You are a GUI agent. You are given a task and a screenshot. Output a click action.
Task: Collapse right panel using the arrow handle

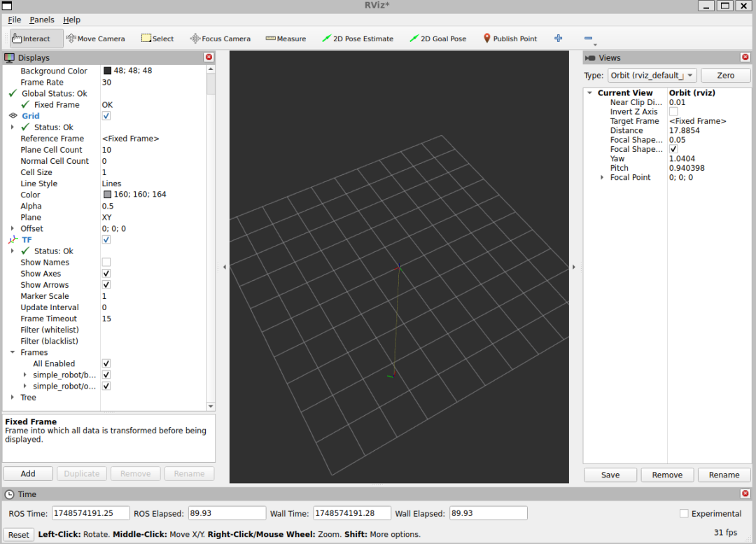tap(574, 267)
